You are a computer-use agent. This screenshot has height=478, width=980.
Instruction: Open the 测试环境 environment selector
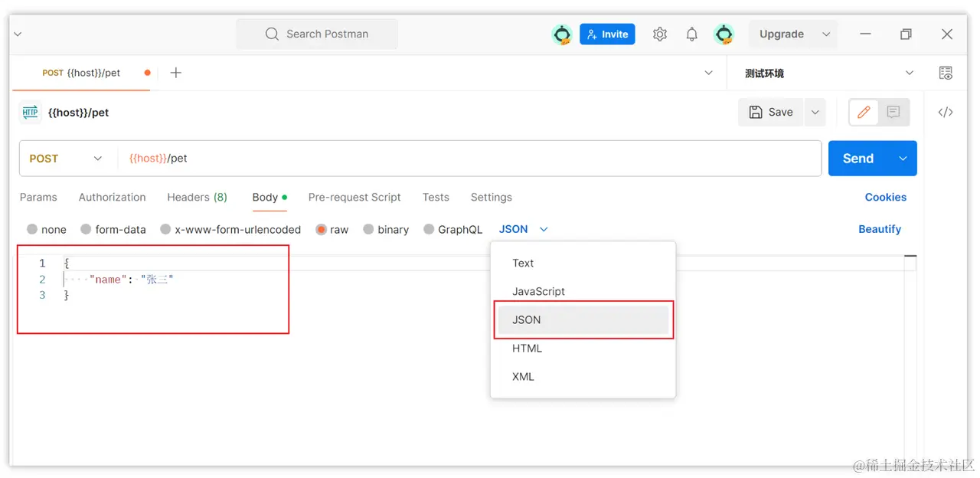tap(828, 74)
